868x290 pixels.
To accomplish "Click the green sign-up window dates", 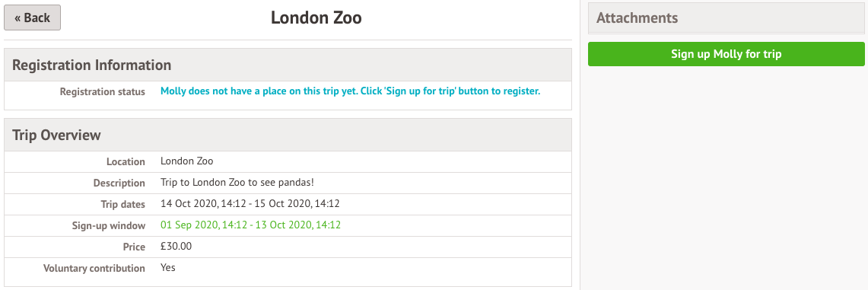I will (251, 225).
